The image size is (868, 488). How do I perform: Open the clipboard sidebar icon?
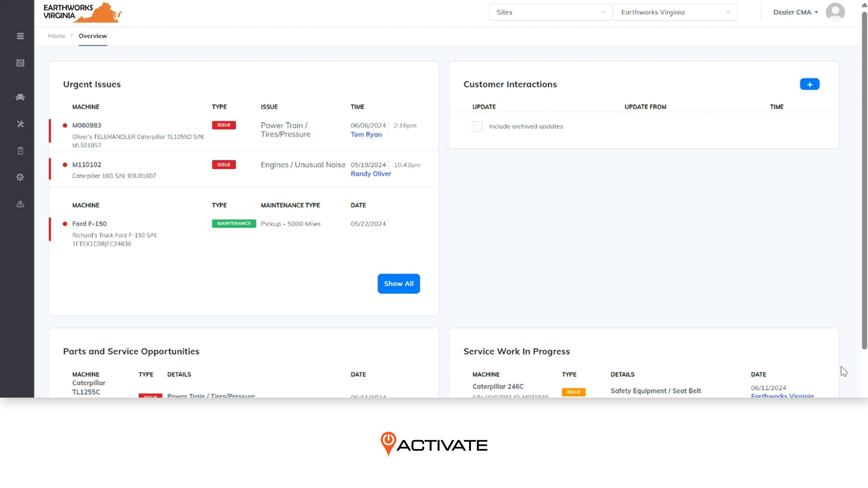[x=20, y=151]
